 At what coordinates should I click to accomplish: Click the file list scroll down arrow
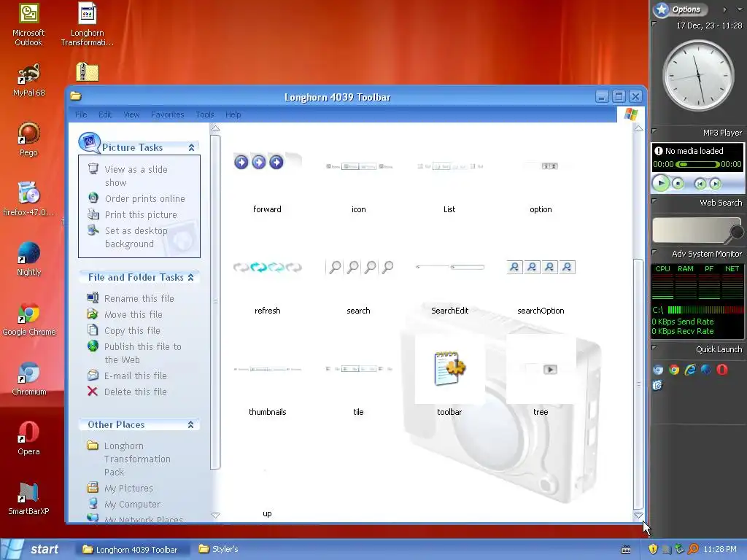(638, 516)
